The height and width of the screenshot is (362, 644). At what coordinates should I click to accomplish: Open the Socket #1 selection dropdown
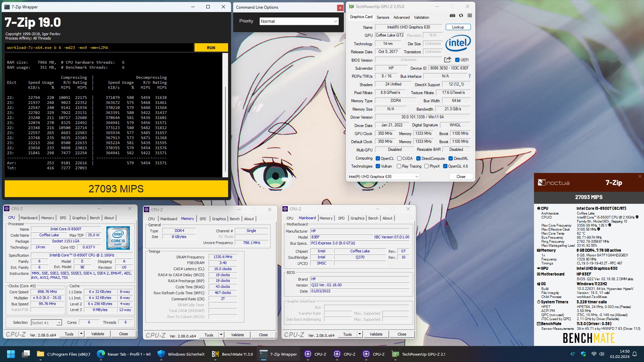click(46, 322)
